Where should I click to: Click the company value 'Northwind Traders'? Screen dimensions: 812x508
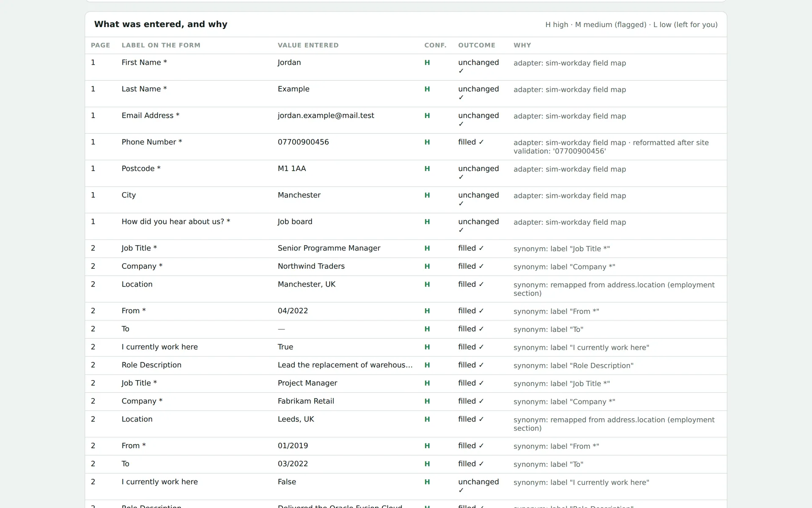(x=311, y=266)
